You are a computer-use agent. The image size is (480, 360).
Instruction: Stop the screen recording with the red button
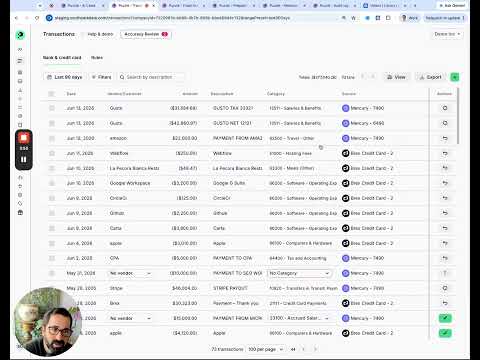[x=24, y=138]
